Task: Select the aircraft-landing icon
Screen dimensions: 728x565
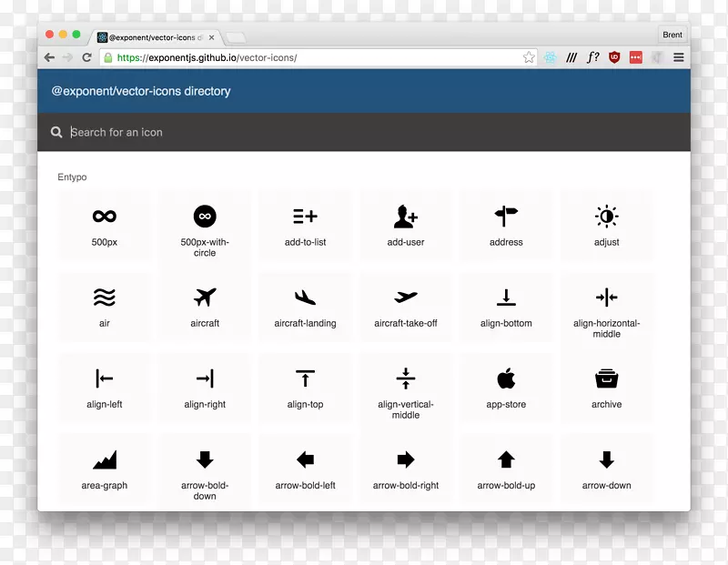Action: (x=305, y=297)
